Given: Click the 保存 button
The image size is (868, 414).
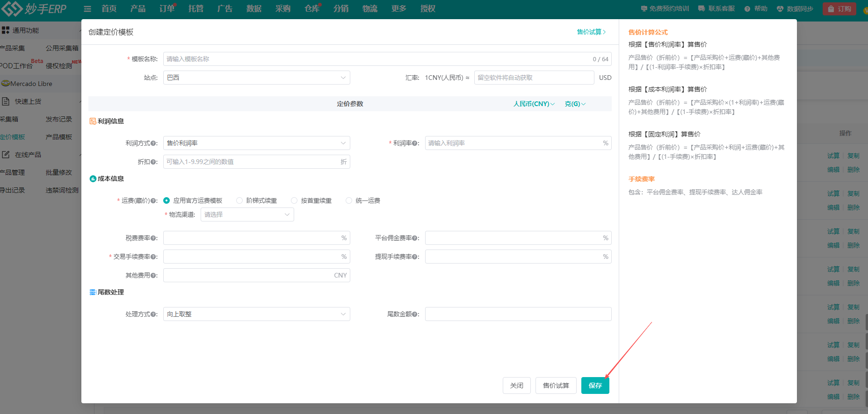Looking at the screenshot, I should point(595,385).
